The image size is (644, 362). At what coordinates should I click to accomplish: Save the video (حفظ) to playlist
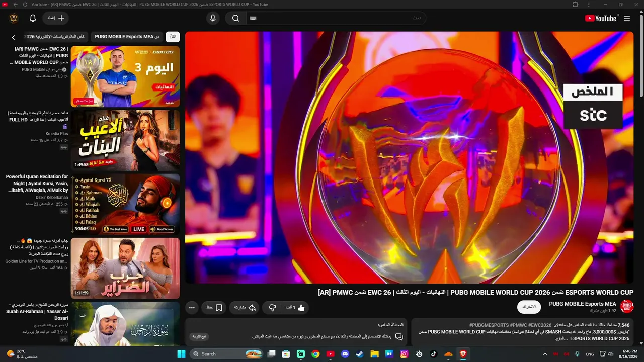point(214,307)
